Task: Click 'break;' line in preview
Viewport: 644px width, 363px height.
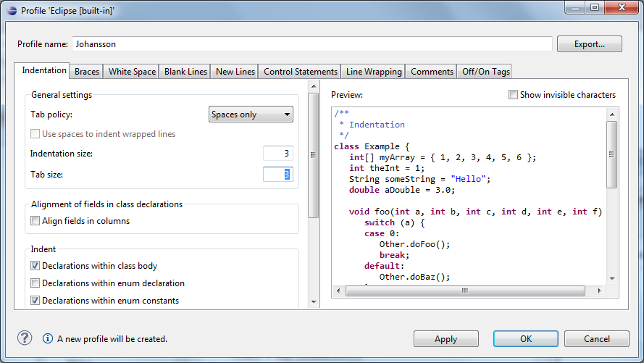Action: coord(394,255)
